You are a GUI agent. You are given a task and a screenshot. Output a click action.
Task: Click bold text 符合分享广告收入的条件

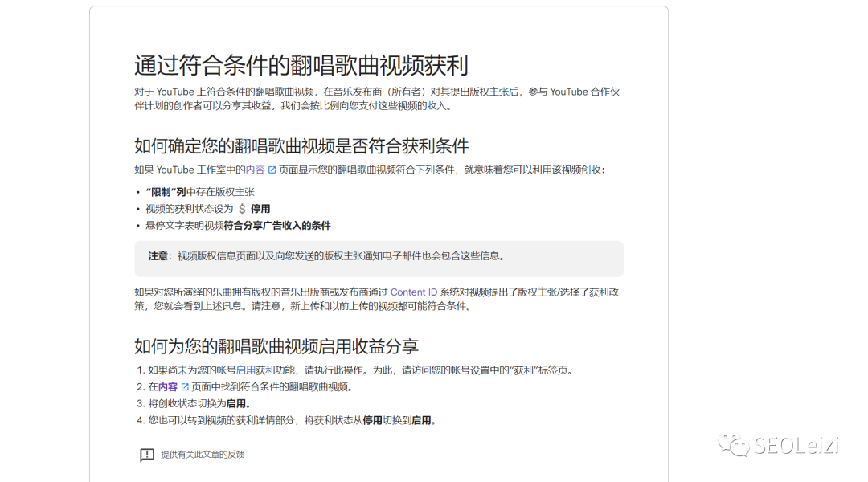[277, 225]
